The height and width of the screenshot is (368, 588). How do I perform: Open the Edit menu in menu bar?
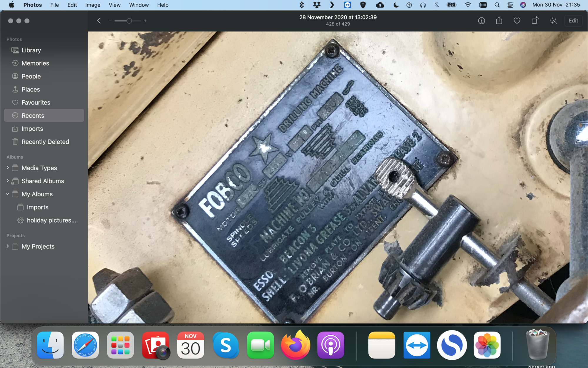[x=72, y=5]
